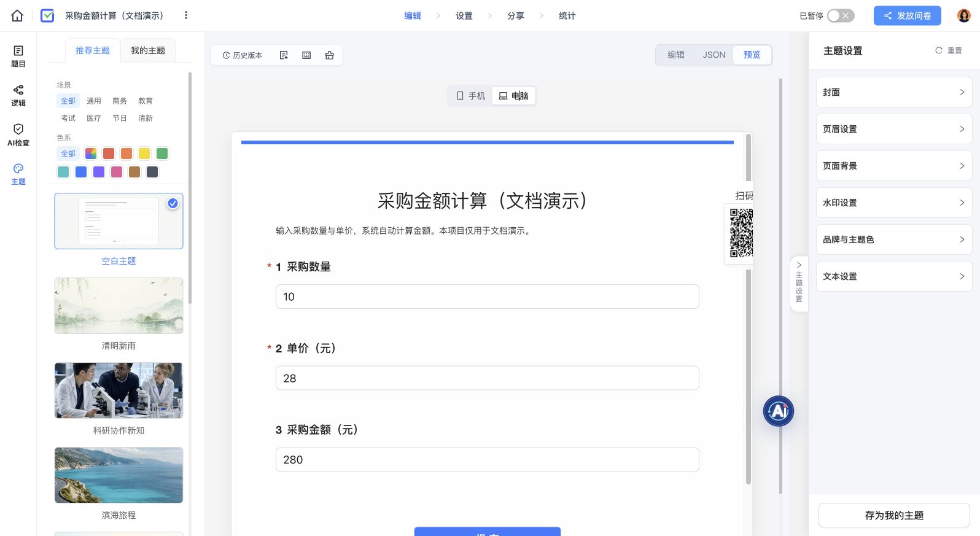Switch to the 我的主题 tab
This screenshot has width=980, height=536.
coord(148,50)
